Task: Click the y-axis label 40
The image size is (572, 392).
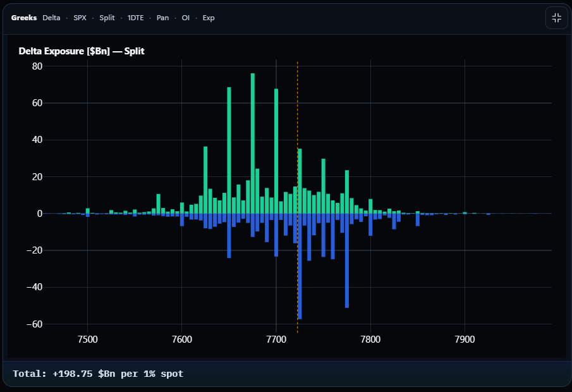Action: click(37, 140)
